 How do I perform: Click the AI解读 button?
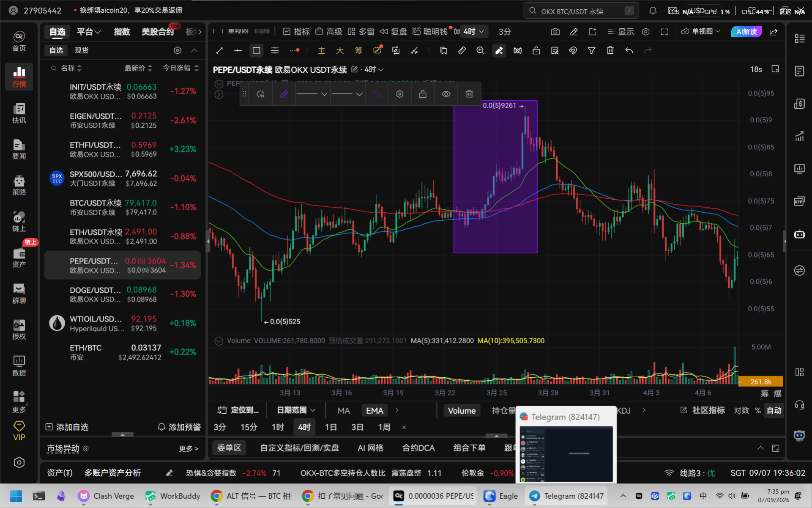(746, 32)
